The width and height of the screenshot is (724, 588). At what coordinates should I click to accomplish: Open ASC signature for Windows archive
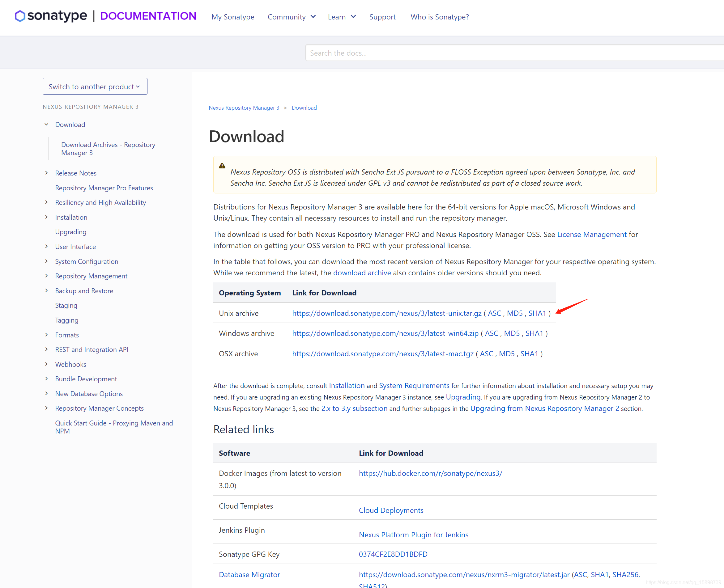coord(491,333)
